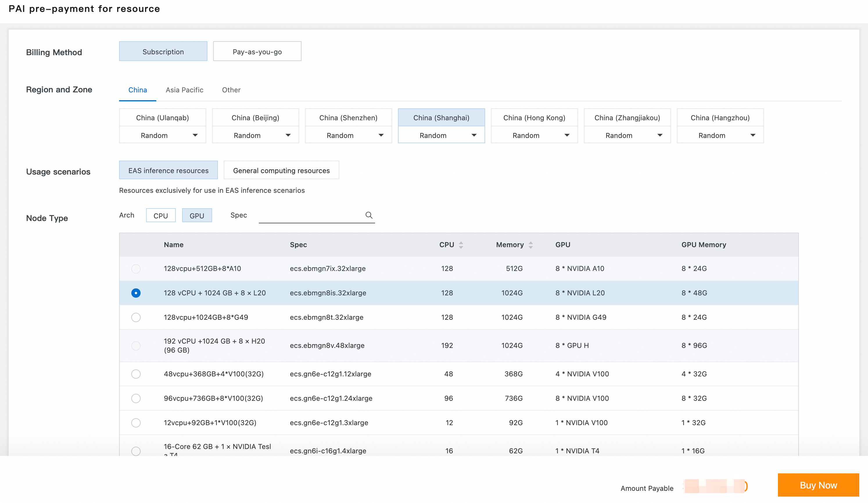Expand China (Beijing) zone dropdown
The image size is (868, 503).
click(x=255, y=135)
